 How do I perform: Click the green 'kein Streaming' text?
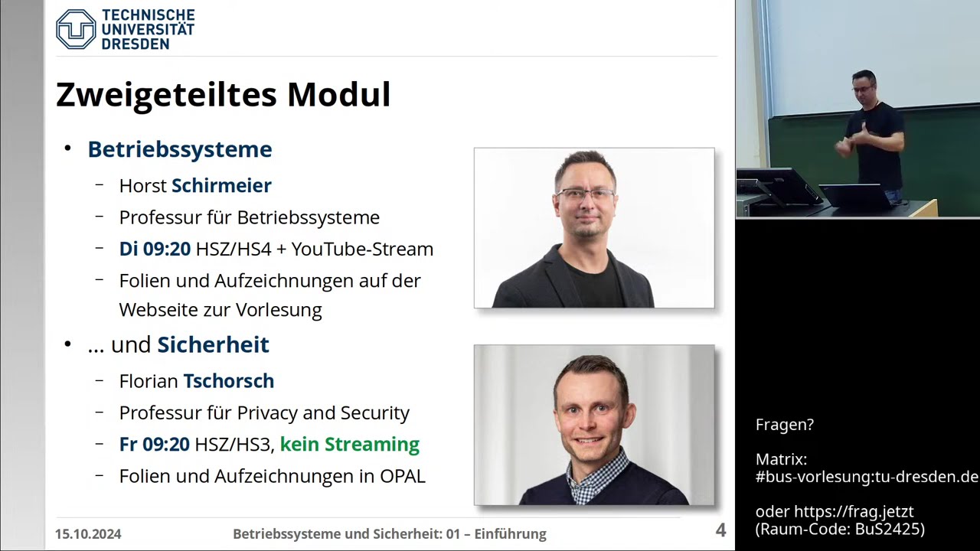(350, 444)
